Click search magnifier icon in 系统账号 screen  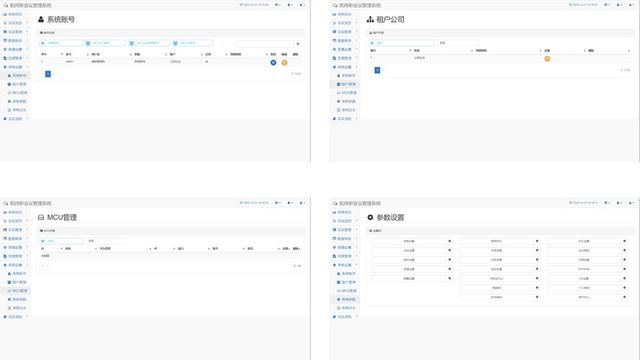pyautogui.click(x=298, y=43)
